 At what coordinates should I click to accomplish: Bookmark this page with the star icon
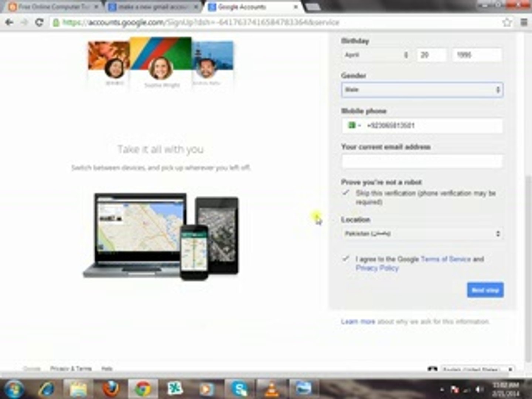tap(507, 22)
